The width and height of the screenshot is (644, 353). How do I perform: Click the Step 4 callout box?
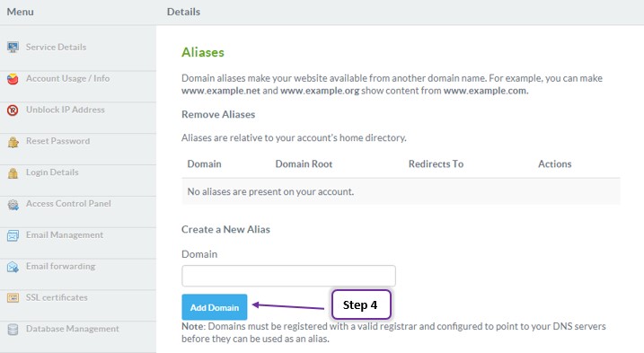[x=361, y=304]
